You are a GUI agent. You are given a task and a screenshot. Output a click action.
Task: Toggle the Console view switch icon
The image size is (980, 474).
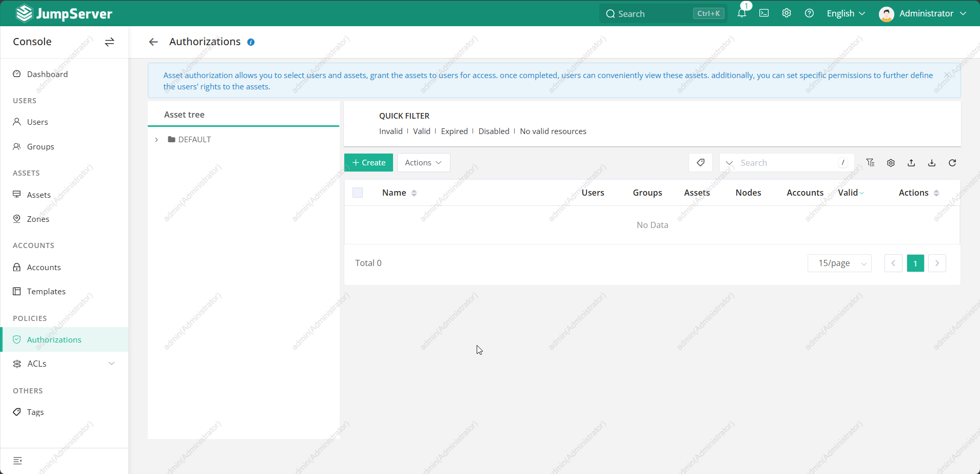pos(109,42)
